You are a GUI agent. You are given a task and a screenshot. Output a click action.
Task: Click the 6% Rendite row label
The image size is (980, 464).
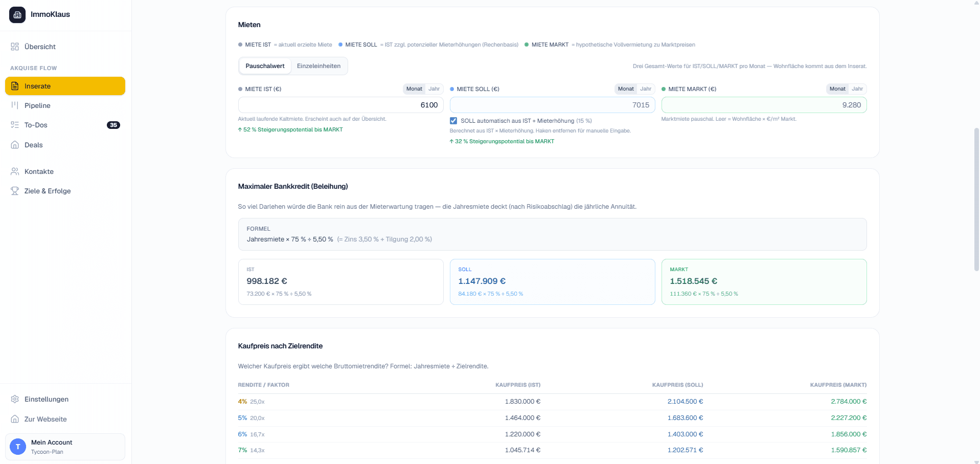tap(242, 434)
